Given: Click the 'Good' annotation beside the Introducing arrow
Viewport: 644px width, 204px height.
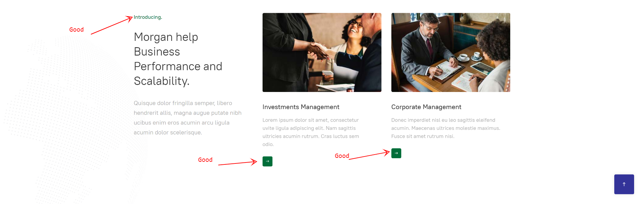Looking at the screenshot, I should tap(76, 30).
